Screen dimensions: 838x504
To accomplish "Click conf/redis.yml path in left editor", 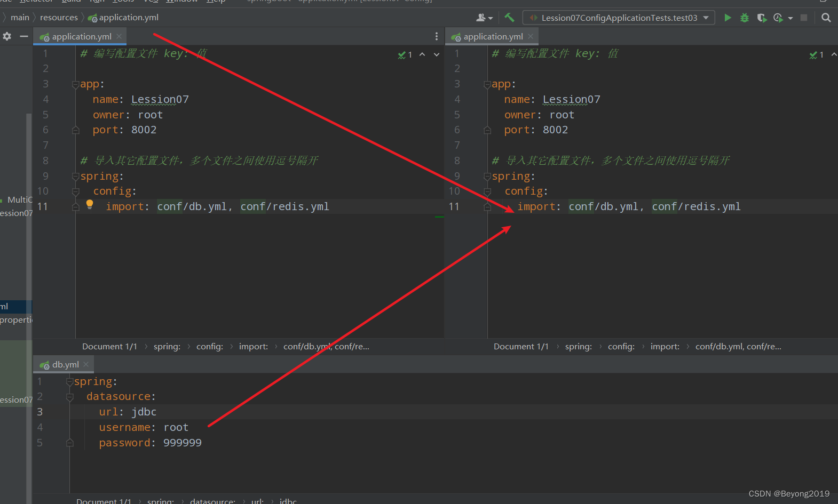I will click(x=284, y=207).
